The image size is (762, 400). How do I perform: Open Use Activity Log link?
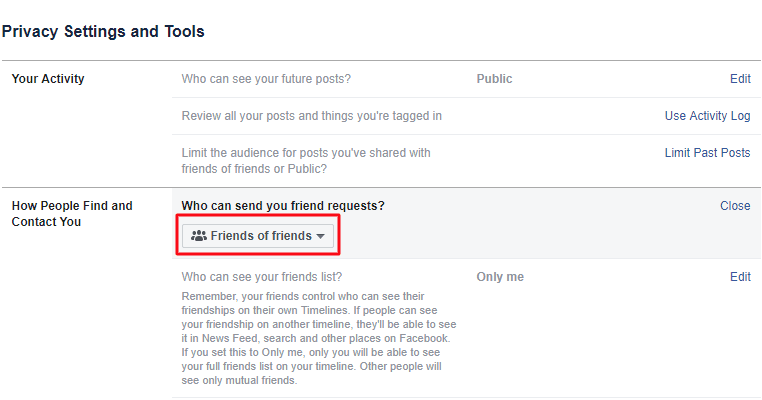click(x=707, y=116)
